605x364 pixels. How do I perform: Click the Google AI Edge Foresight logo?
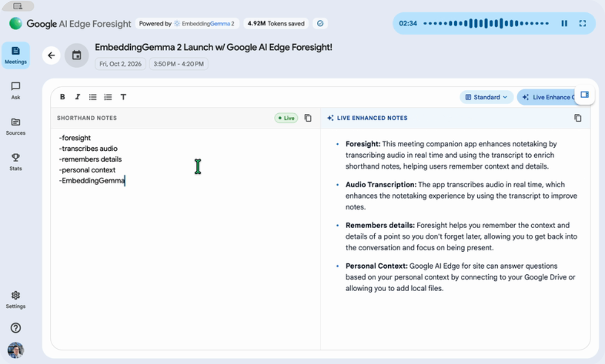70,24
